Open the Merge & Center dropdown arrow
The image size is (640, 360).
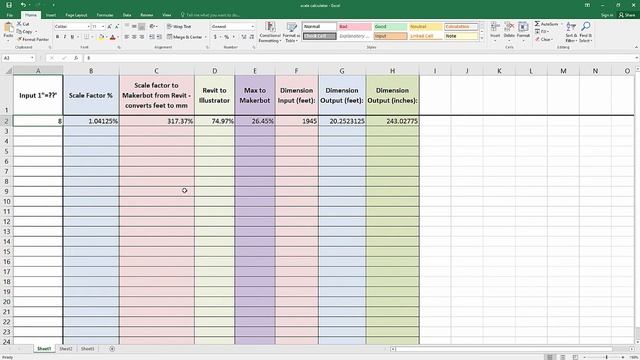205,37
